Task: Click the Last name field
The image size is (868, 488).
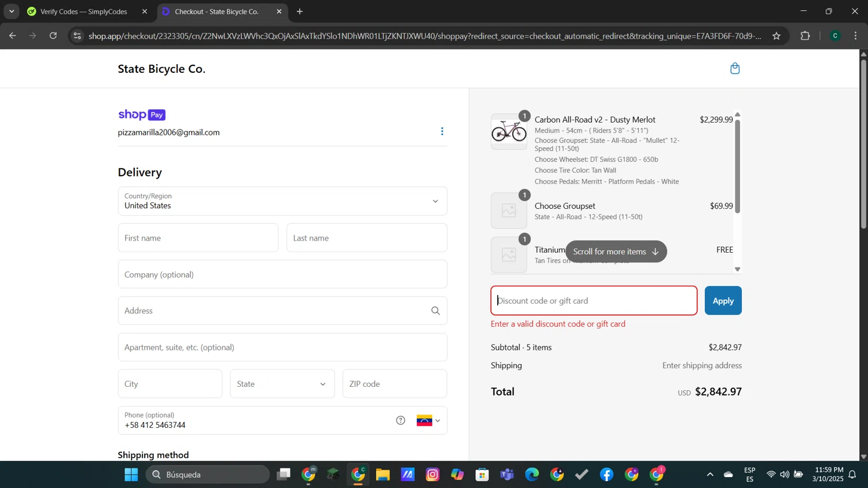Action: tap(367, 238)
